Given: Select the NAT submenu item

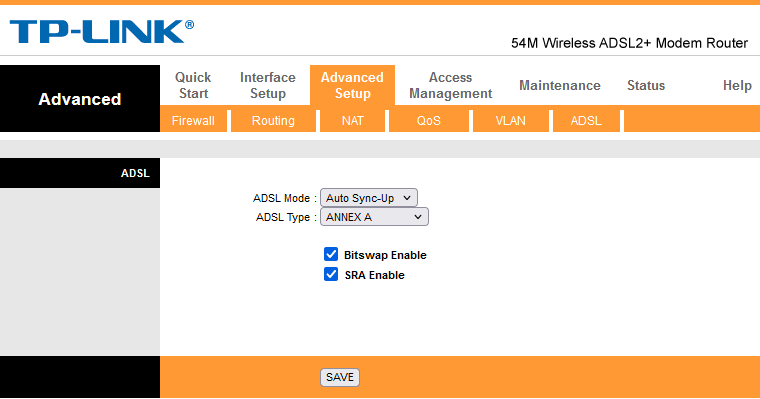Looking at the screenshot, I should (352, 121).
